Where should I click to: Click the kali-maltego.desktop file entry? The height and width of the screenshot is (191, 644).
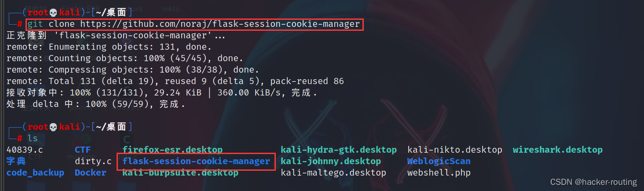(x=333, y=173)
